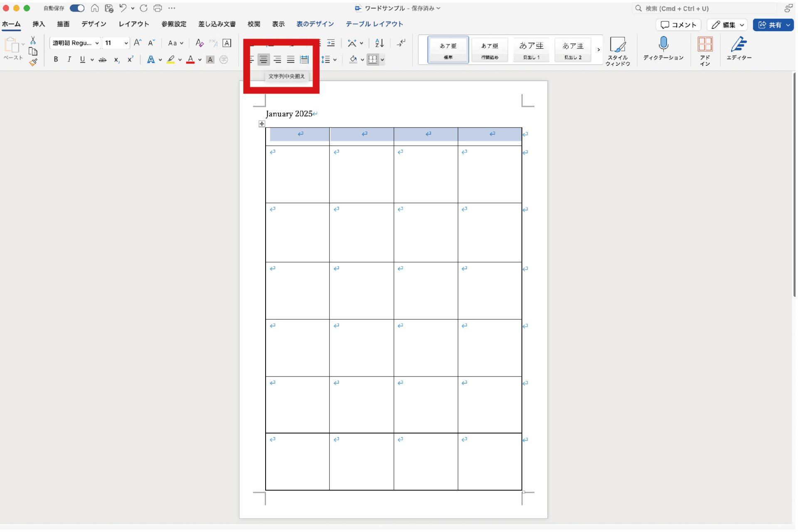Click the Print icon in title bar

click(158, 8)
